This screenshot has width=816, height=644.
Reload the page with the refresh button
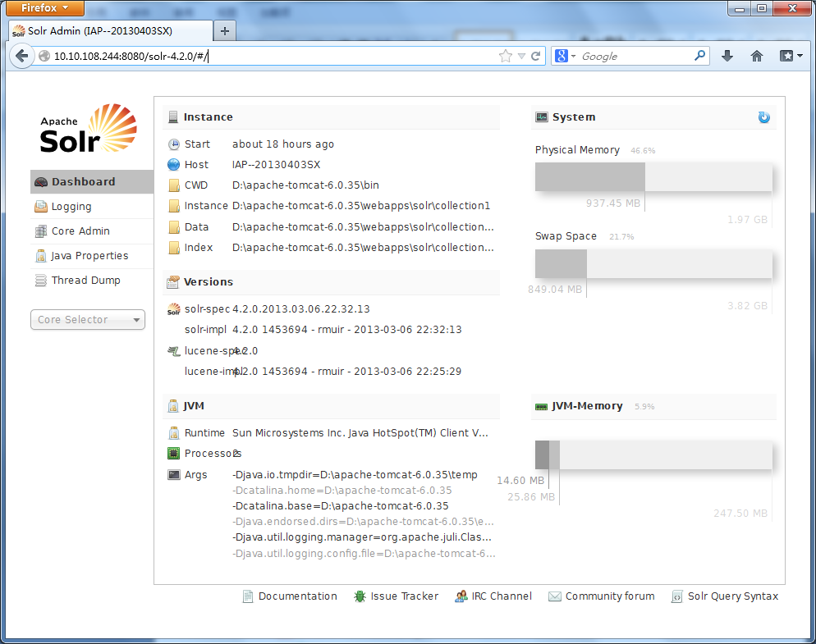(535, 56)
